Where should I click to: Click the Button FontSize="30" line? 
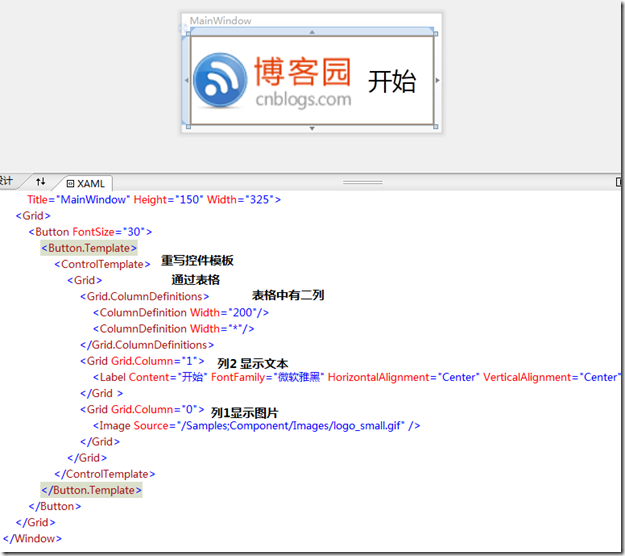[90, 232]
